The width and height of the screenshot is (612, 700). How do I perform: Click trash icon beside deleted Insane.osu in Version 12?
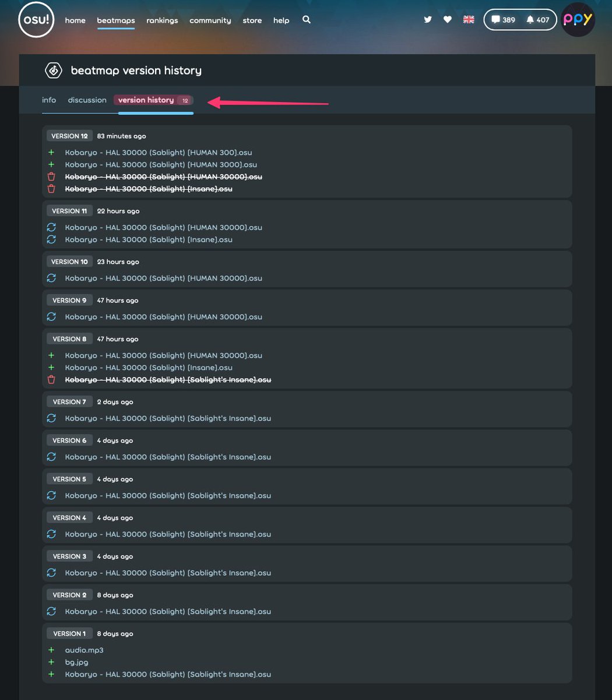(x=51, y=189)
